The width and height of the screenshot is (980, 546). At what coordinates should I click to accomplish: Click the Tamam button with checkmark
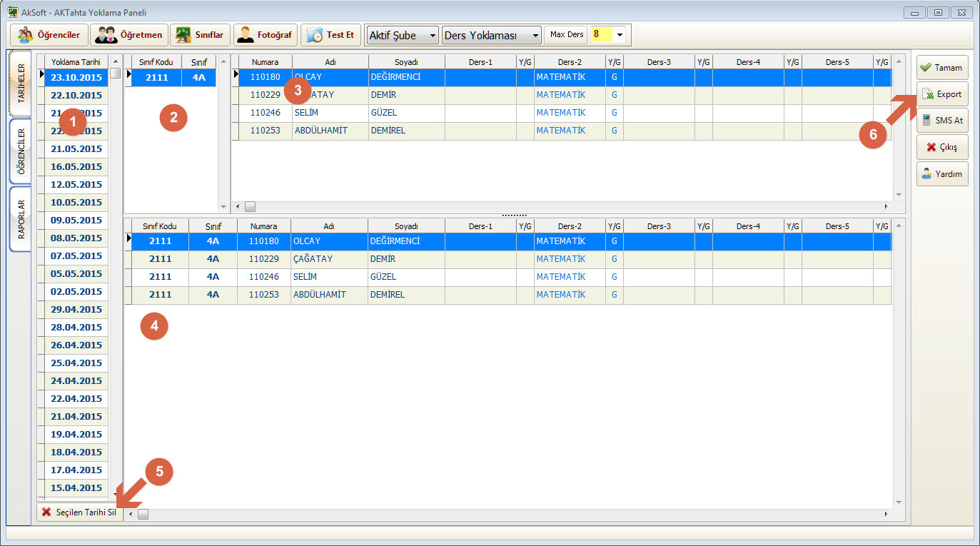pos(942,67)
